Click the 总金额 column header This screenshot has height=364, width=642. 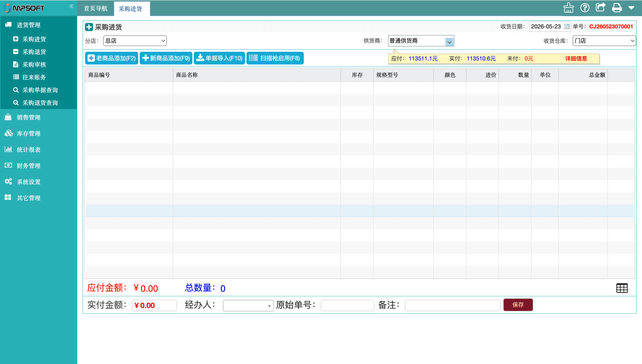click(x=583, y=75)
